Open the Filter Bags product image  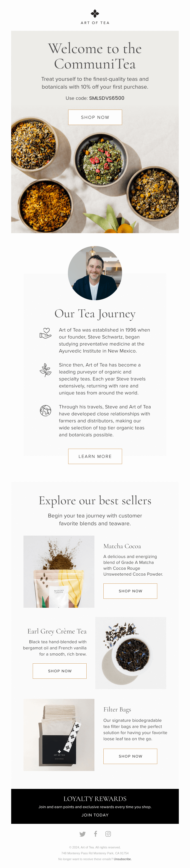[x=59, y=735]
